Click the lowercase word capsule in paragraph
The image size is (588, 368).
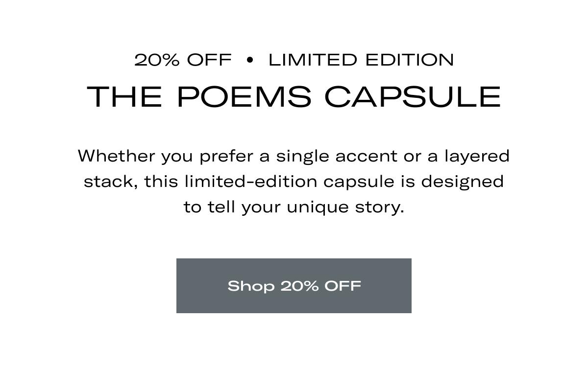tap(359, 183)
